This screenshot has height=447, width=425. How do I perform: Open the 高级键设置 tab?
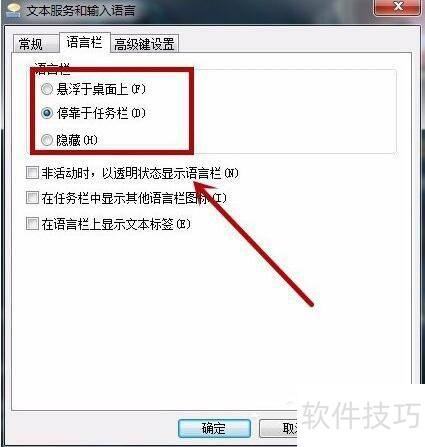pos(144,44)
